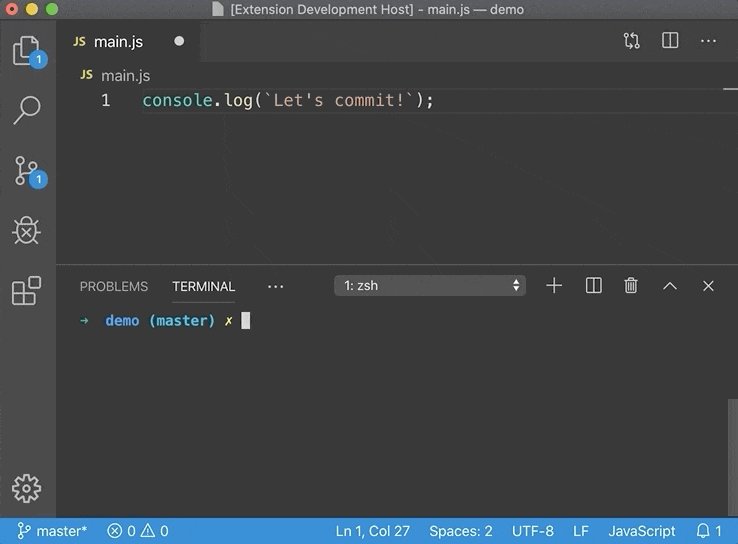Close the terminal panel
Image resolution: width=738 pixels, height=544 pixels.
708,286
